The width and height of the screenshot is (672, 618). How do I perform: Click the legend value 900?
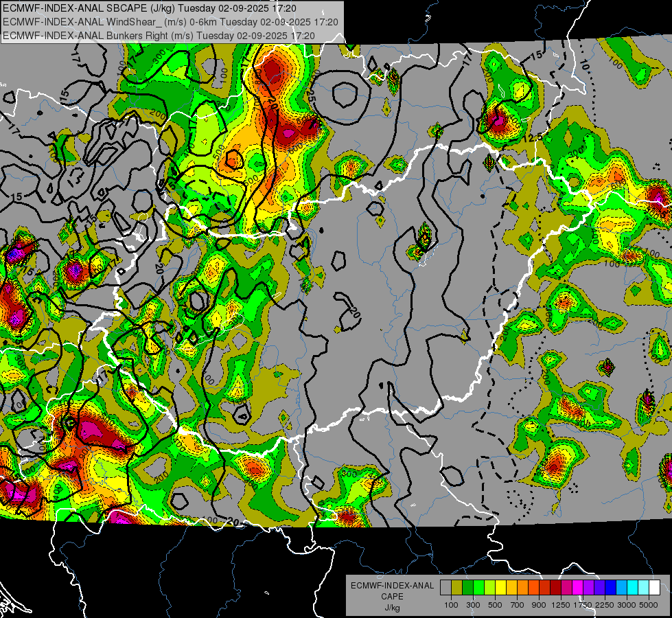click(539, 605)
